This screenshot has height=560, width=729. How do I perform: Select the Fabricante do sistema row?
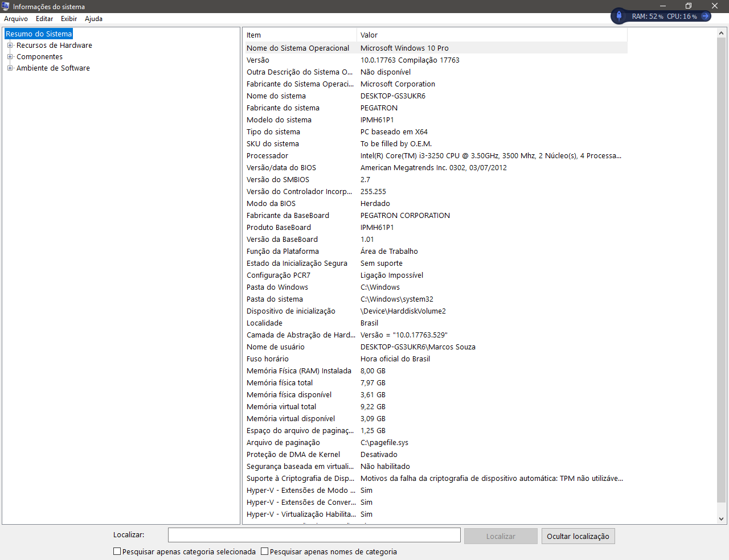pos(436,108)
